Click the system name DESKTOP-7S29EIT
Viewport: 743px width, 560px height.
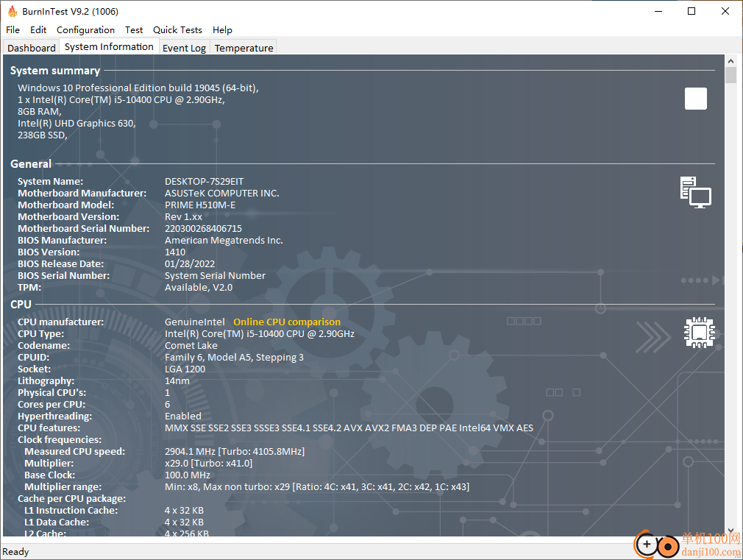[x=205, y=182]
